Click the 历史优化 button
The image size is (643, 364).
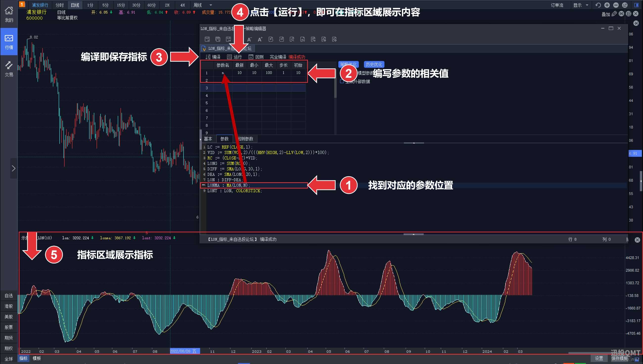pos(374,64)
